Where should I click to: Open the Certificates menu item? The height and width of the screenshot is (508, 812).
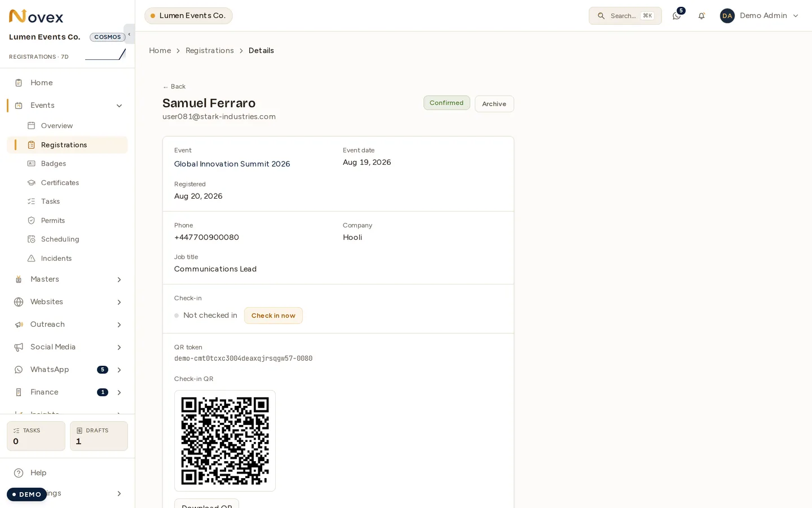[67, 183]
